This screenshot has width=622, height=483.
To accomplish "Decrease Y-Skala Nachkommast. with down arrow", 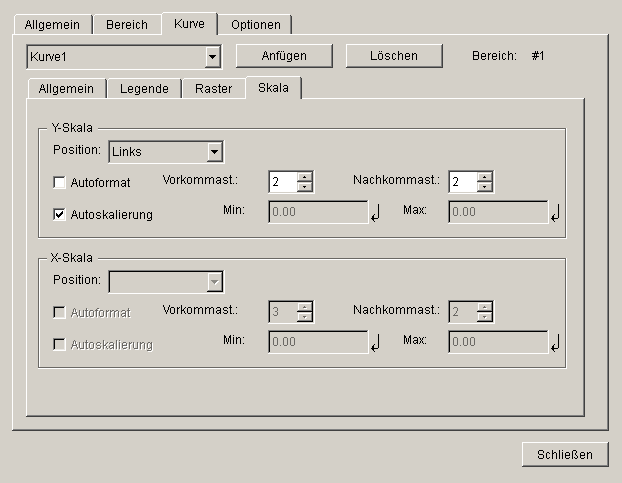I will (x=484, y=187).
